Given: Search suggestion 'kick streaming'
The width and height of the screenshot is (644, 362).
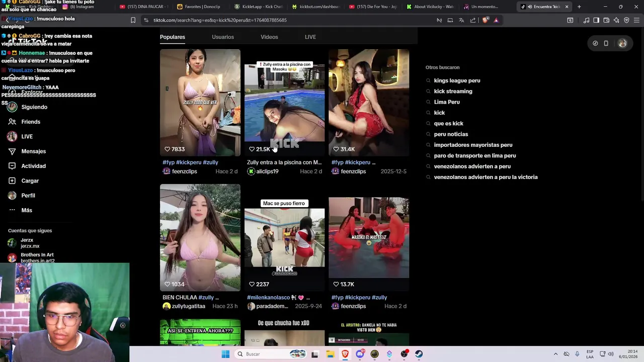Looking at the screenshot, I should 453,91.
